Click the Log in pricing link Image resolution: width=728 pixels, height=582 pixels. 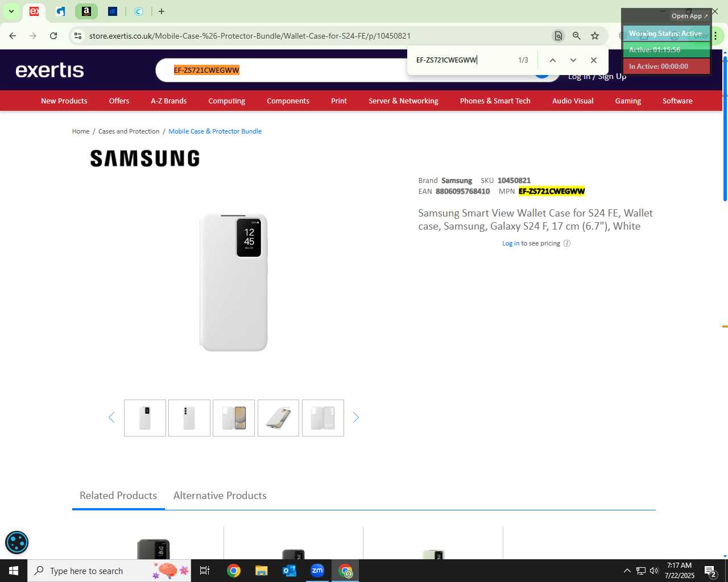tap(511, 243)
